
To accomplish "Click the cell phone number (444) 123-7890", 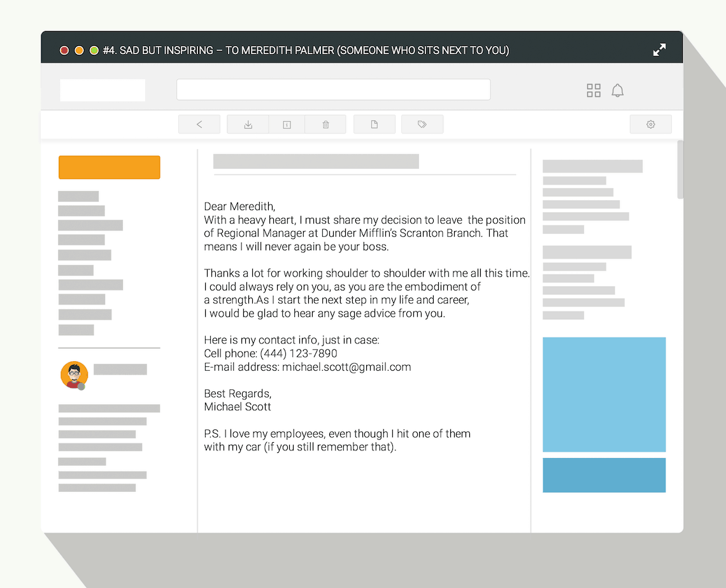I will pos(299,354).
